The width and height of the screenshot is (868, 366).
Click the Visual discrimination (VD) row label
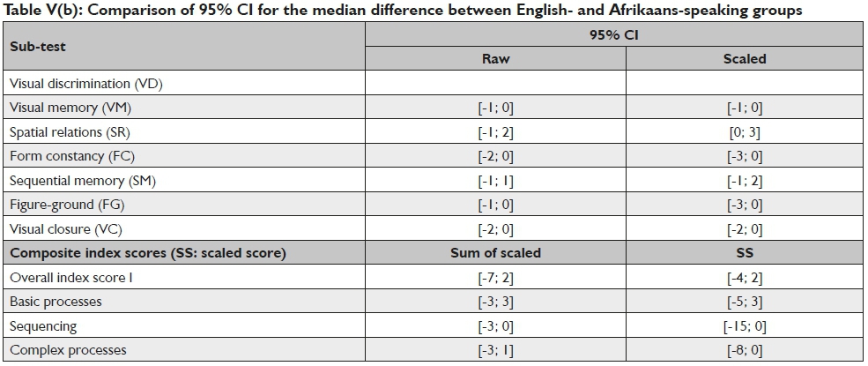pos(85,84)
